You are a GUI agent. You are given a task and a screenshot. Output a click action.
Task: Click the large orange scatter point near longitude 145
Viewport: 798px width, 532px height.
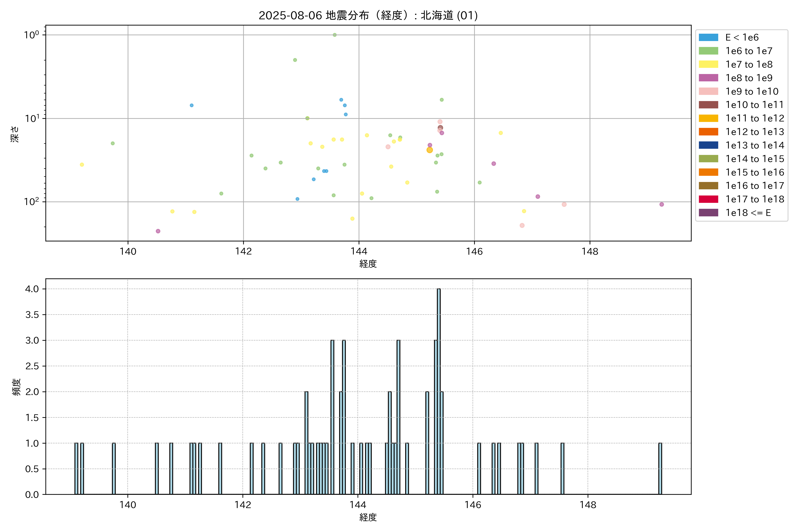pos(430,150)
